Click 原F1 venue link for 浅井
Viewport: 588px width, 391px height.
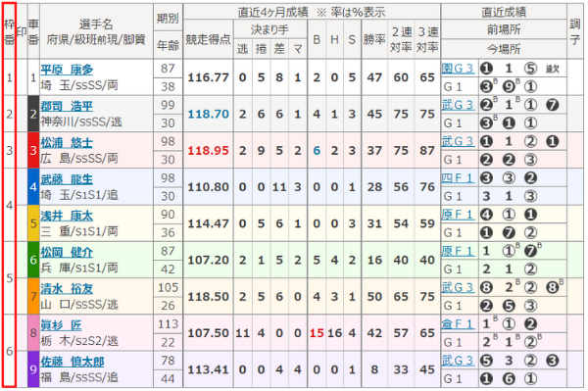click(x=458, y=215)
